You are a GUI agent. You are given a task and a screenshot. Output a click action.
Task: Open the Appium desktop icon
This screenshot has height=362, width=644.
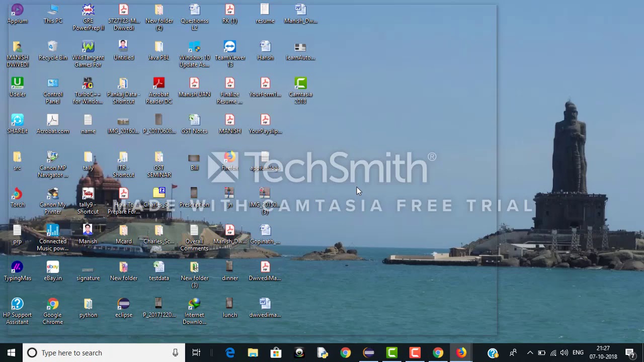point(18,14)
